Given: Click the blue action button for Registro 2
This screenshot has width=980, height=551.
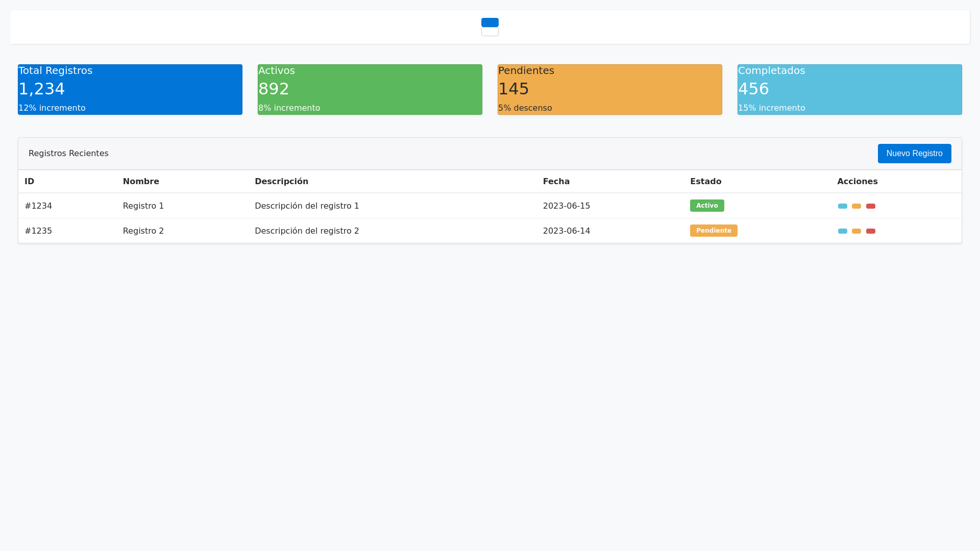Looking at the screenshot, I should coord(842,231).
